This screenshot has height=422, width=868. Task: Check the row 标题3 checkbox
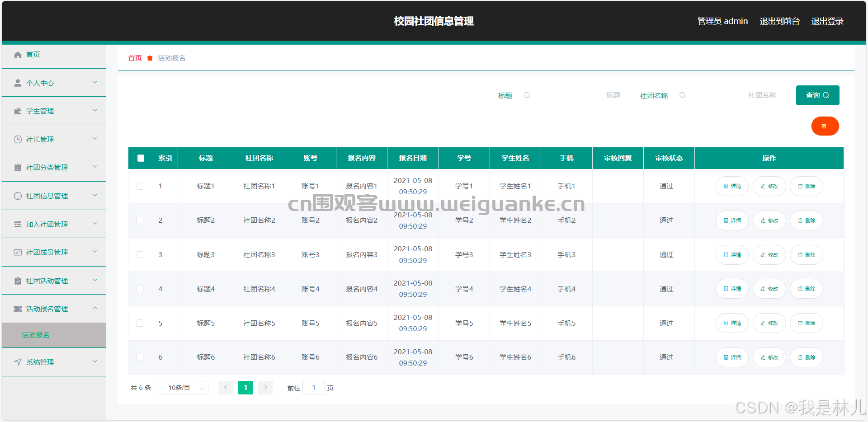tap(140, 255)
